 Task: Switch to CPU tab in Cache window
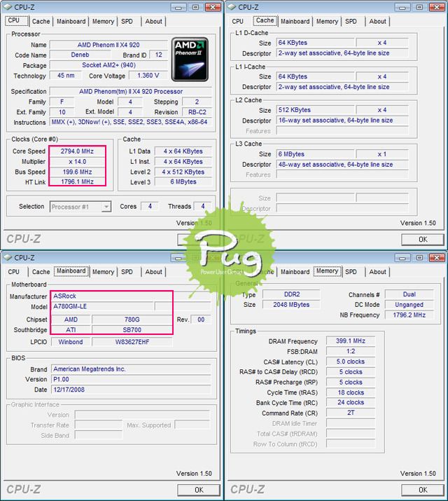click(x=238, y=22)
